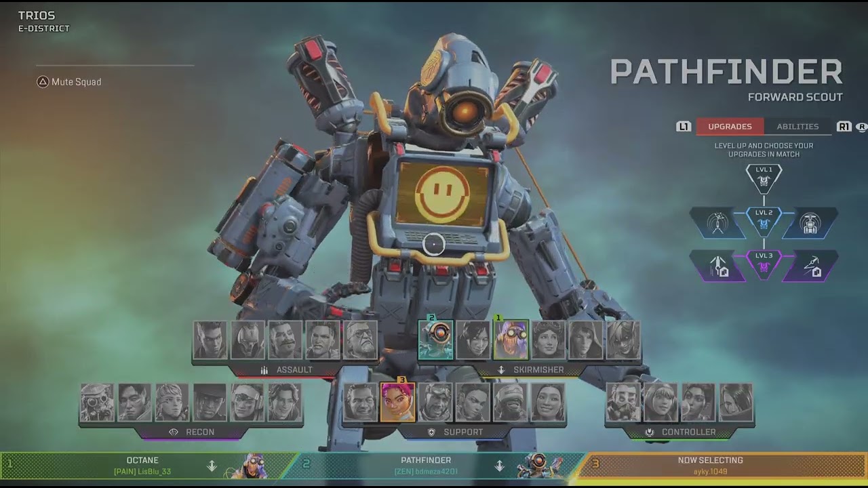Select the Conduit portrait in Support
The height and width of the screenshot is (488, 868).
tap(547, 403)
